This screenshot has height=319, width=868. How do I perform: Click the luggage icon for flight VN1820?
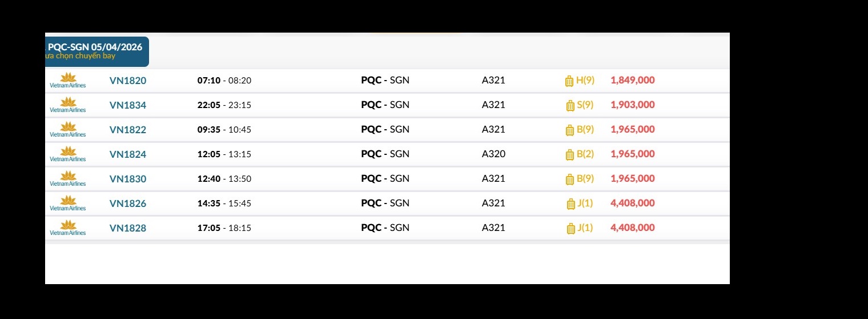pyautogui.click(x=569, y=81)
